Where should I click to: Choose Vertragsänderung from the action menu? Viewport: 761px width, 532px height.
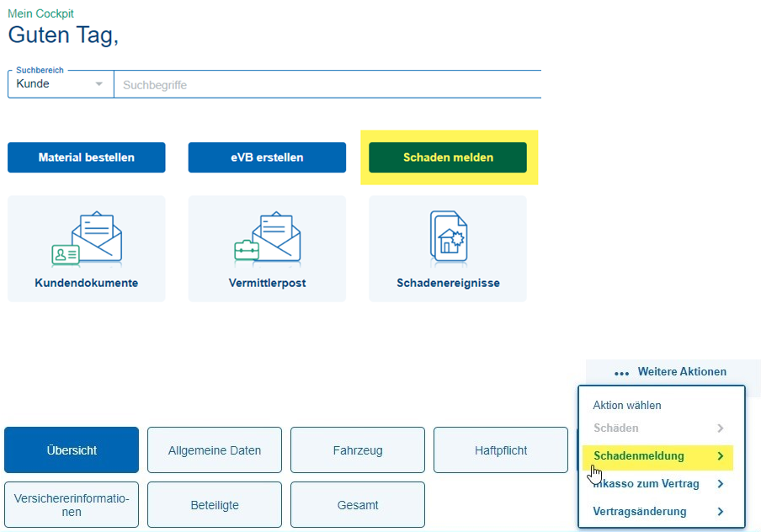640,512
